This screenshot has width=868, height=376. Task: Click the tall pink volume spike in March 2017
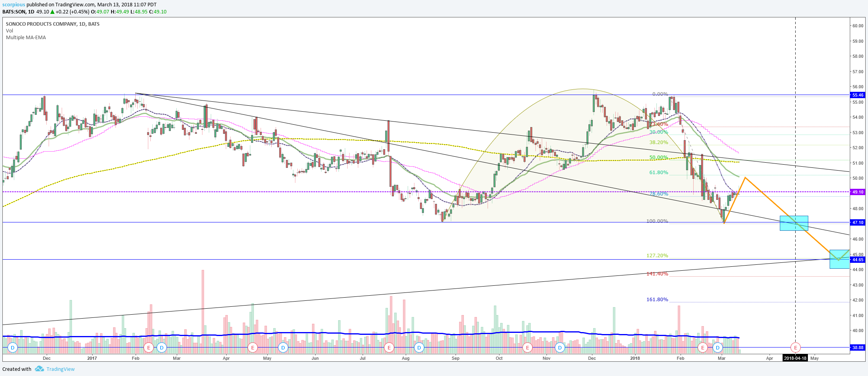(203, 311)
